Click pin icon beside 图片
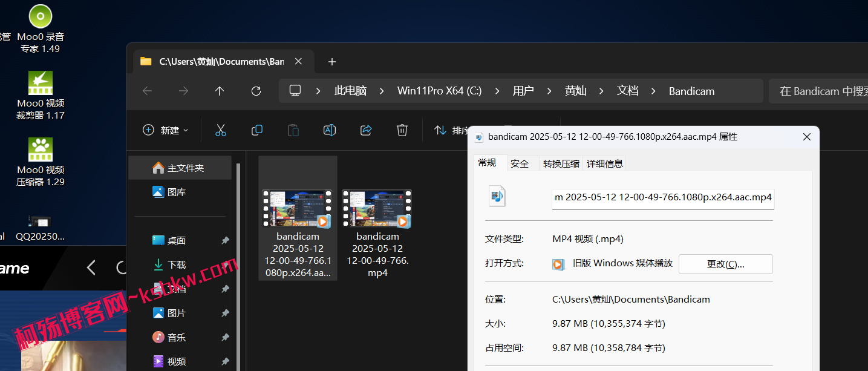Viewport: 868px width, 371px height. click(225, 313)
